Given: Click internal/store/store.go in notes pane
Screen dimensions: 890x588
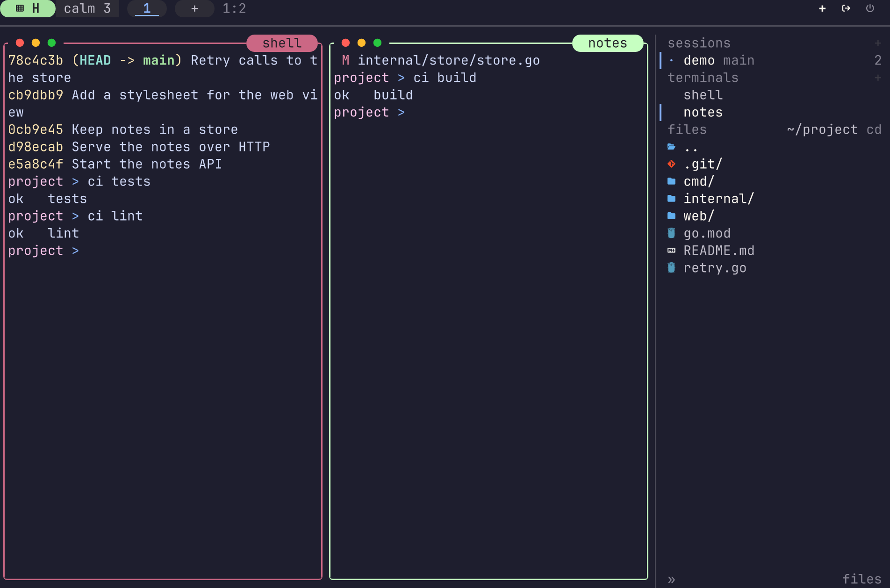Looking at the screenshot, I should point(449,60).
